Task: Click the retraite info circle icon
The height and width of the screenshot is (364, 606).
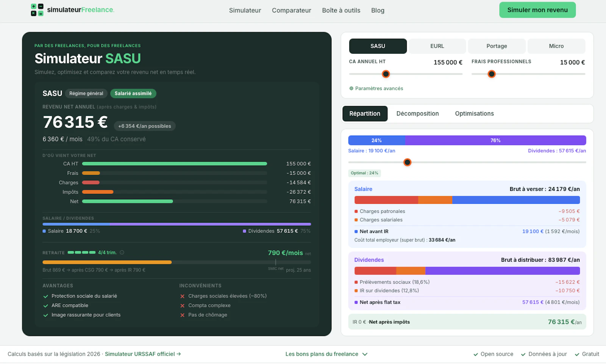Action: [x=122, y=252]
